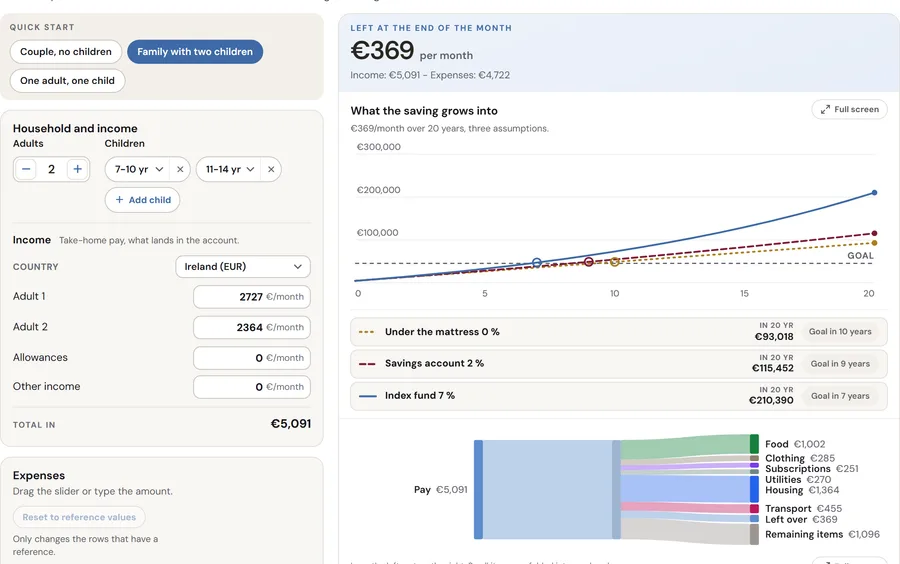
Task: Click the yellow mattress goal marker
Action: (x=615, y=262)
